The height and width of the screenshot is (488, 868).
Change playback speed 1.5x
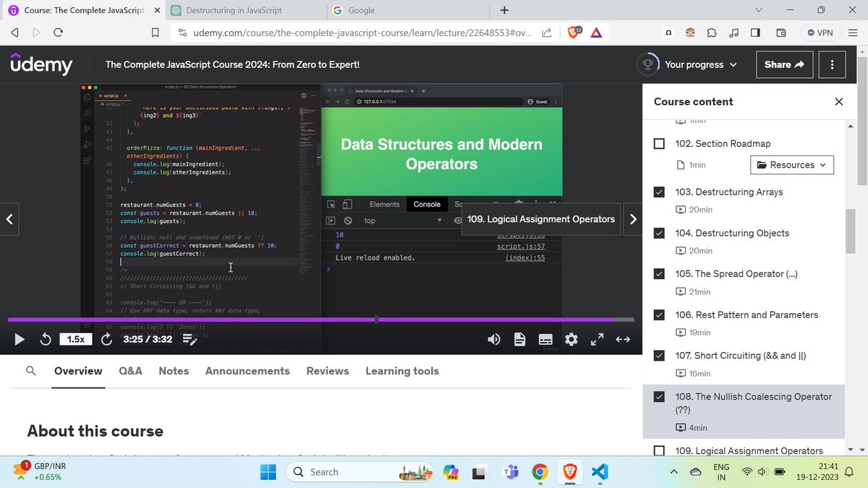[x=75, y=339]
